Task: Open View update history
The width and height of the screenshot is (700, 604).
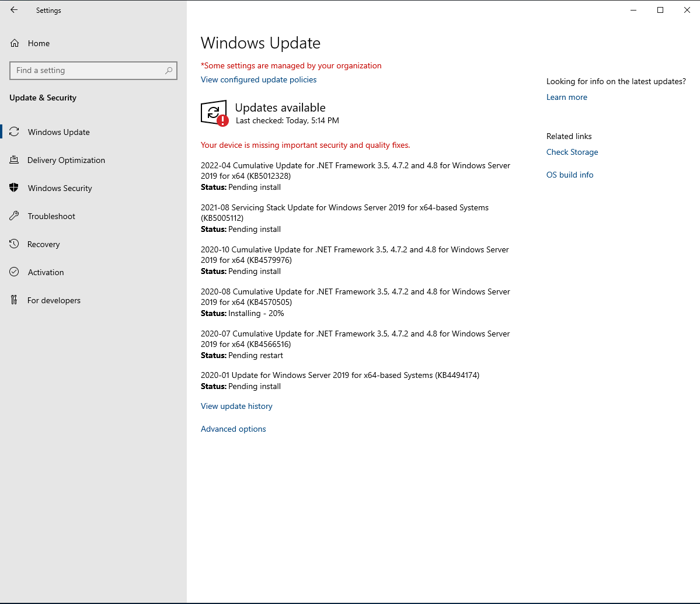Action: tap(236, 406)
